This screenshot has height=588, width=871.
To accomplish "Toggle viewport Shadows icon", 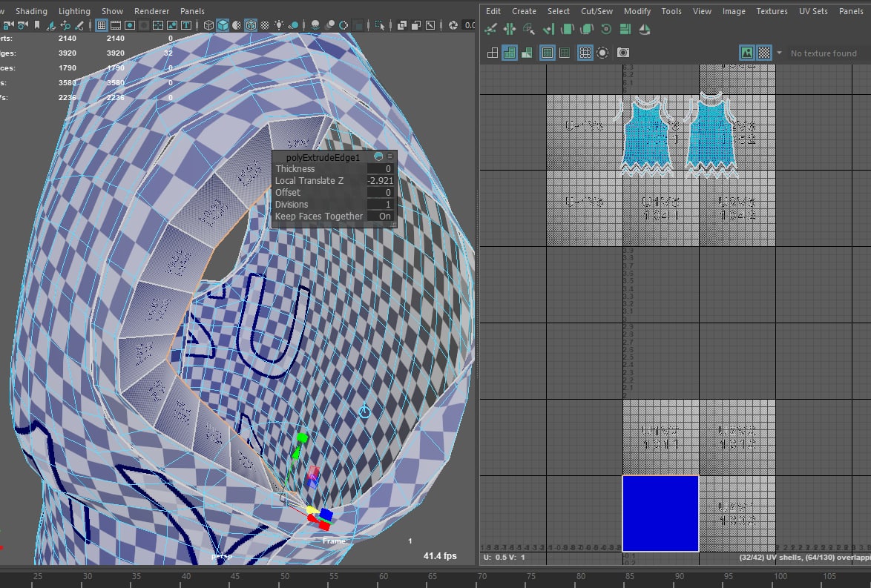I will point(294,25).
